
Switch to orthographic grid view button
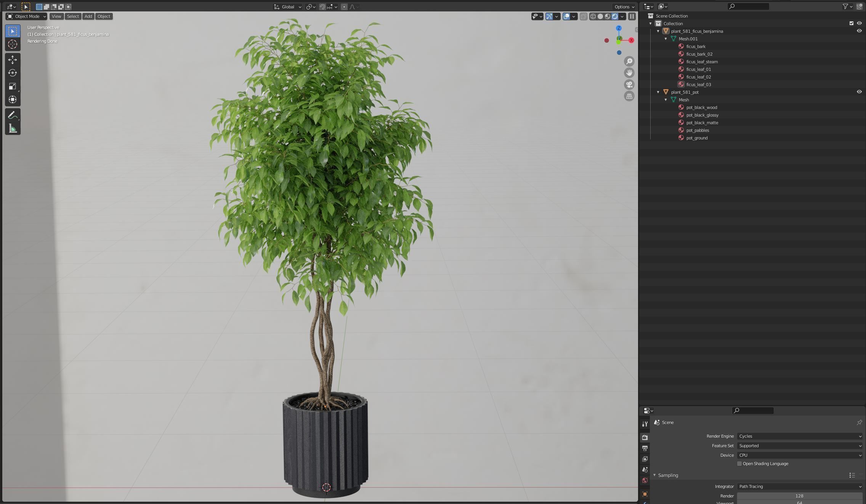coord(629,96)
